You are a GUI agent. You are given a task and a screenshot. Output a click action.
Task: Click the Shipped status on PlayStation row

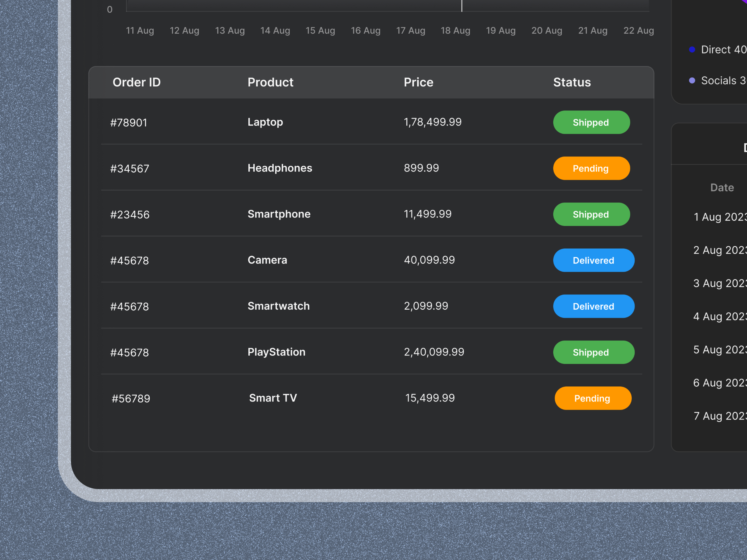(594, 352)
